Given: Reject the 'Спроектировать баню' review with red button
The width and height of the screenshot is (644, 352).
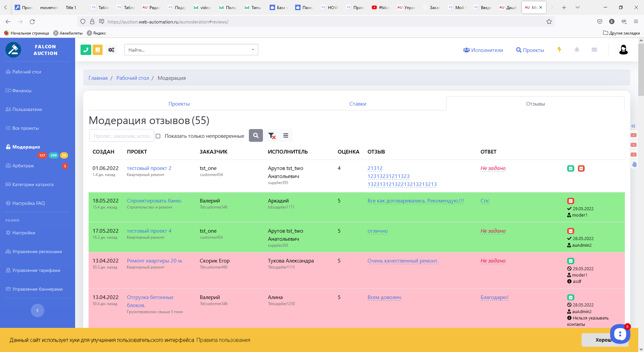Looking at the screenshot, I should tap(571, 201).
